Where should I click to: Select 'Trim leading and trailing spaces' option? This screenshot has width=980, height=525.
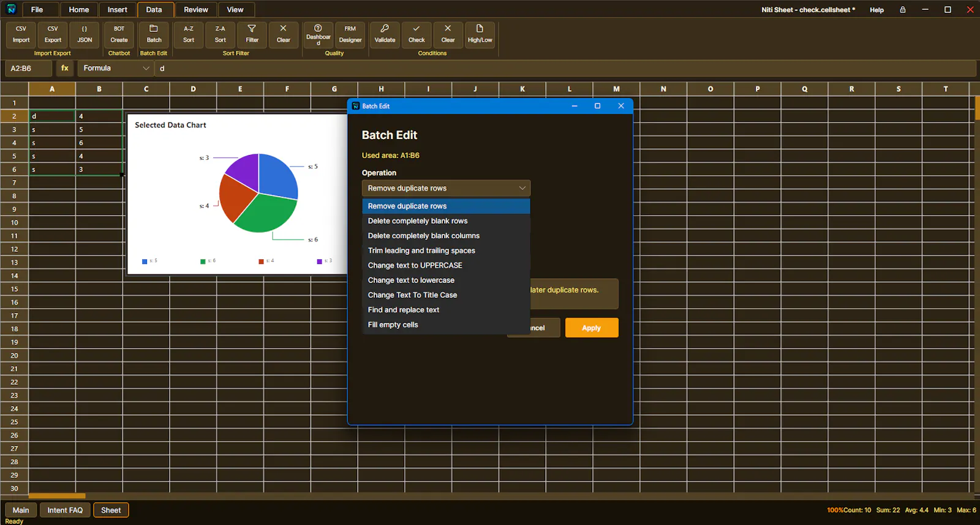(x=446, y=251)
